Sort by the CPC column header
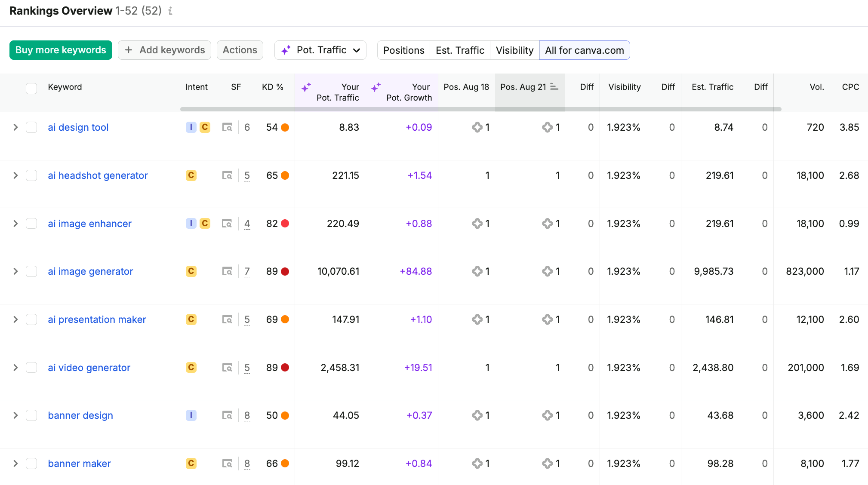This screenshot has height=485, width=868. coord(850,87)
